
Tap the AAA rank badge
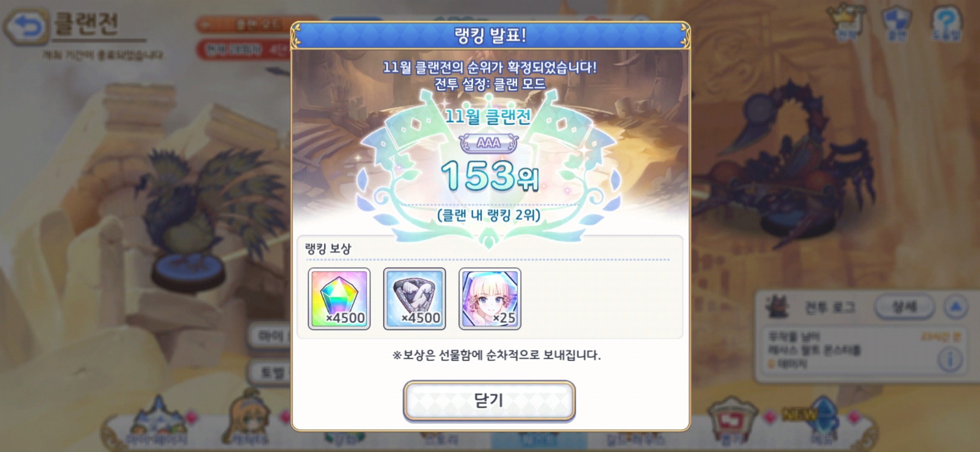[489, 143]
